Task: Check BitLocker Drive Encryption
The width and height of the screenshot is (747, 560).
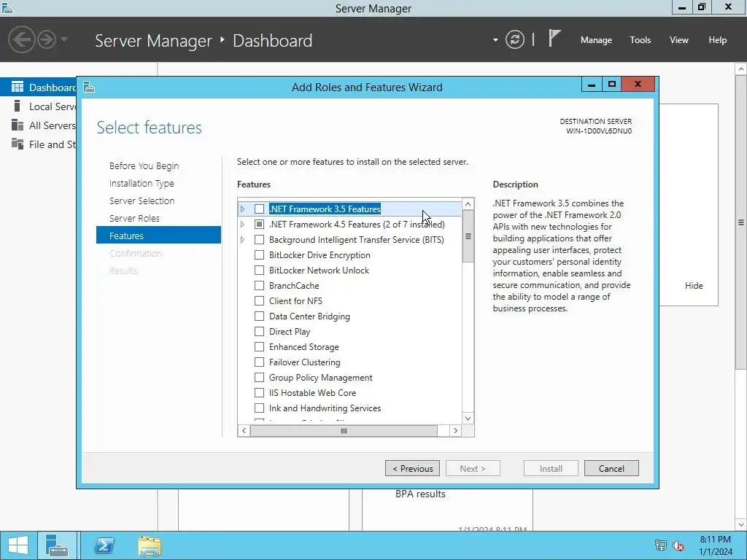Action: click(259, 254)
